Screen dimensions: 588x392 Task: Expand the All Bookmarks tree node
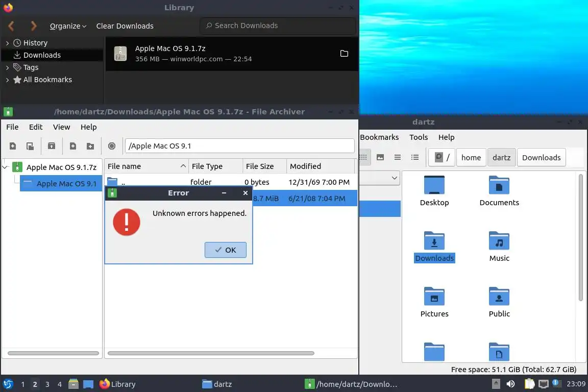click(x=7, y=80)
